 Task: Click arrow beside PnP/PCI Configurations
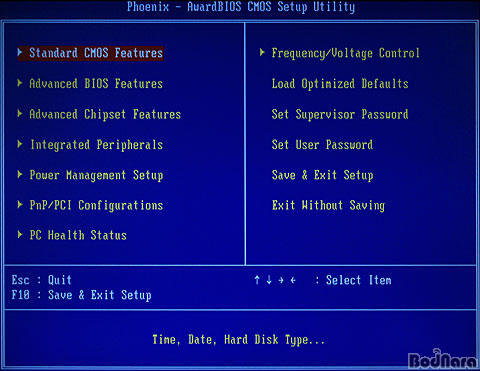point(20,204)
